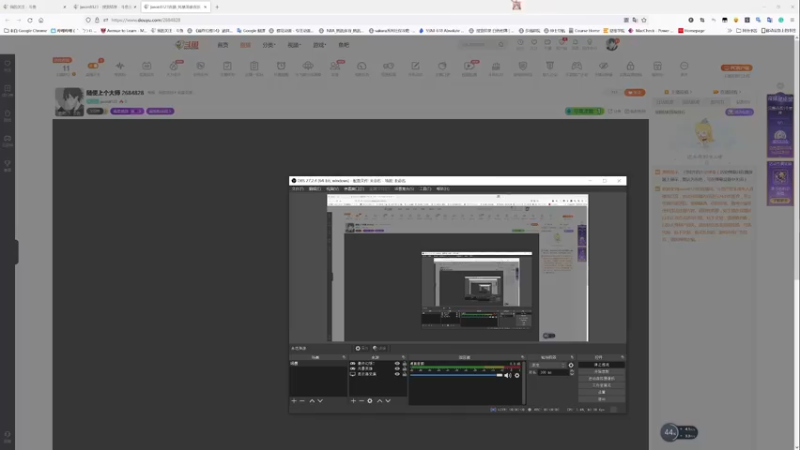800x450 pixels.
Task: Move selected source up in Sources panel
Action: click(380, 401)
